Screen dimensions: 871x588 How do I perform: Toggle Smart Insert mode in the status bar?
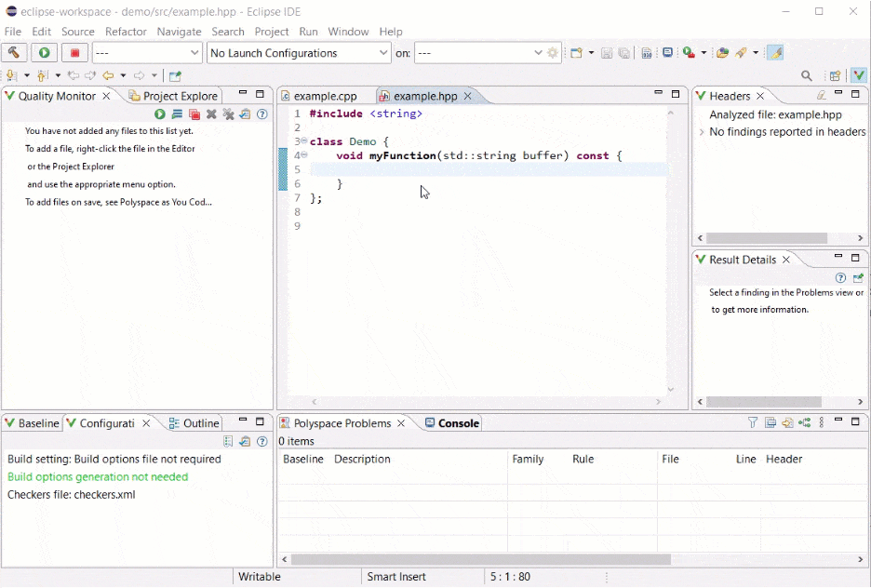(396, 577)
